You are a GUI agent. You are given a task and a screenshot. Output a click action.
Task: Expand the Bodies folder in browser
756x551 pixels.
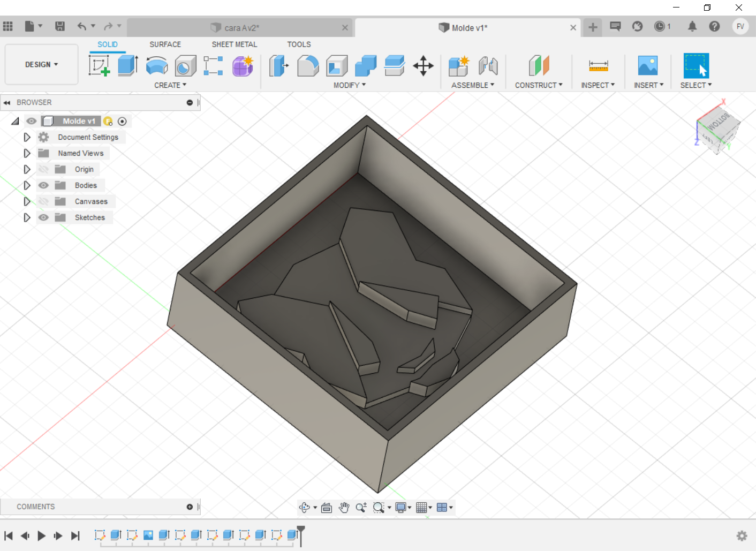pyautogui.click(x=27, y=185)
